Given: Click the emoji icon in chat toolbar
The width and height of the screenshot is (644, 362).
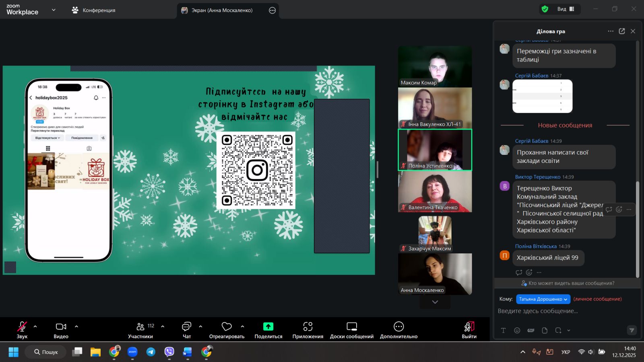Looking at the screenshot, I should pos(517,330).
